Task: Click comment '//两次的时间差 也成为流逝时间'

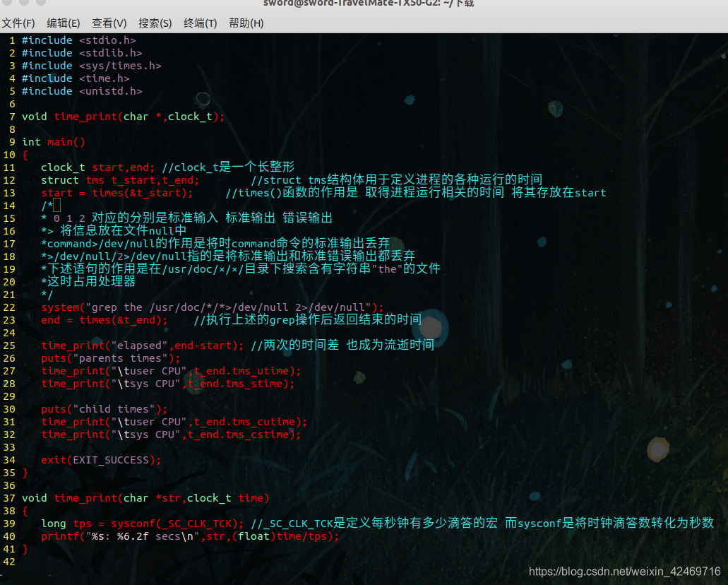Action: click(x=342, y=345)
